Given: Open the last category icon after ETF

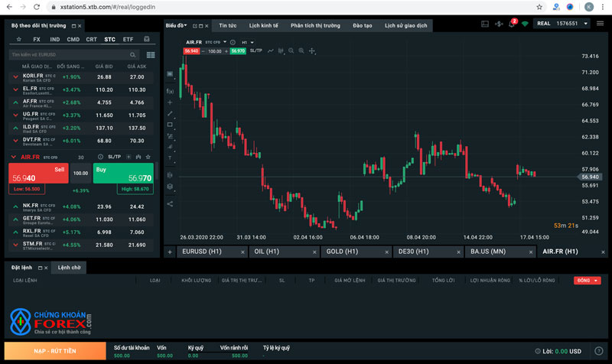Looking at the screenshot, I should click(x=147, y=39).
